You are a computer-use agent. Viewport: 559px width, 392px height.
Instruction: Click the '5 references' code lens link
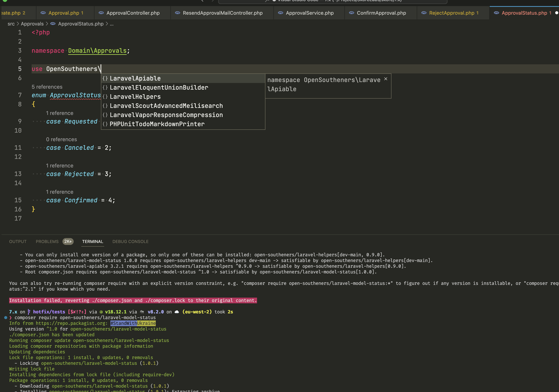point(47,87)
